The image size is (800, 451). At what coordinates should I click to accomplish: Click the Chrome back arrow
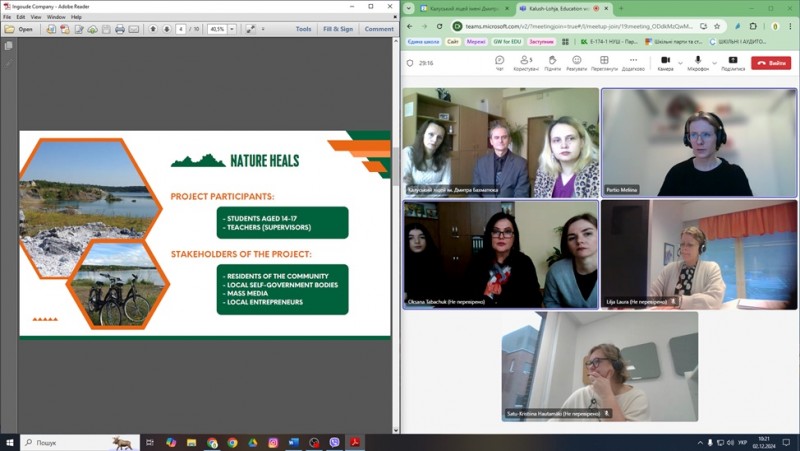point(410,26)
